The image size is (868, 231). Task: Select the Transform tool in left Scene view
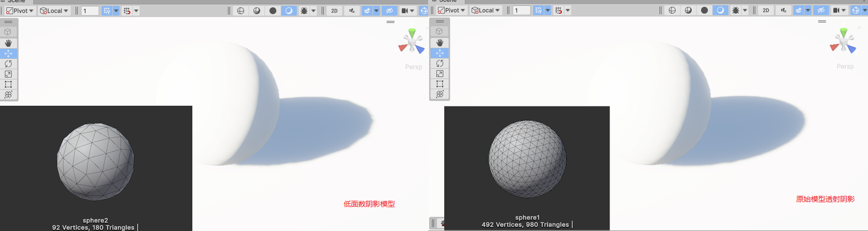8,94
